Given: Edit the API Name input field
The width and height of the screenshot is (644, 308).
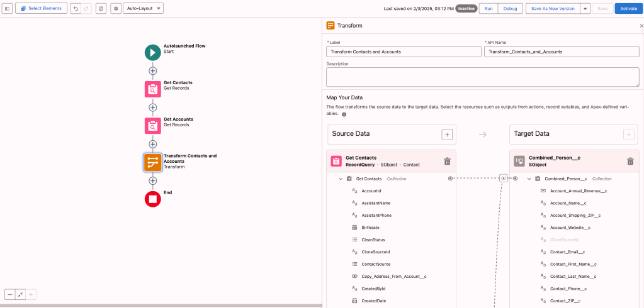Looking at the screenshot, I should (562, 52).
